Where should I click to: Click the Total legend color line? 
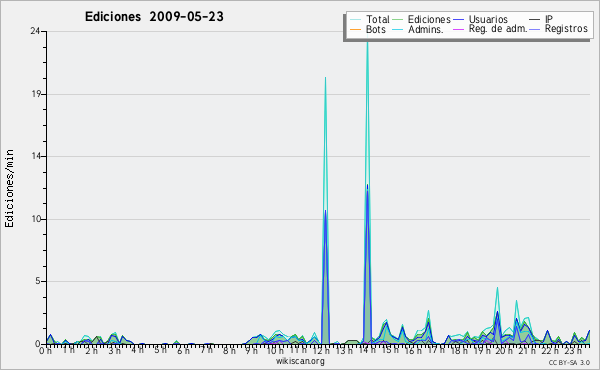[x=355, y=20]
